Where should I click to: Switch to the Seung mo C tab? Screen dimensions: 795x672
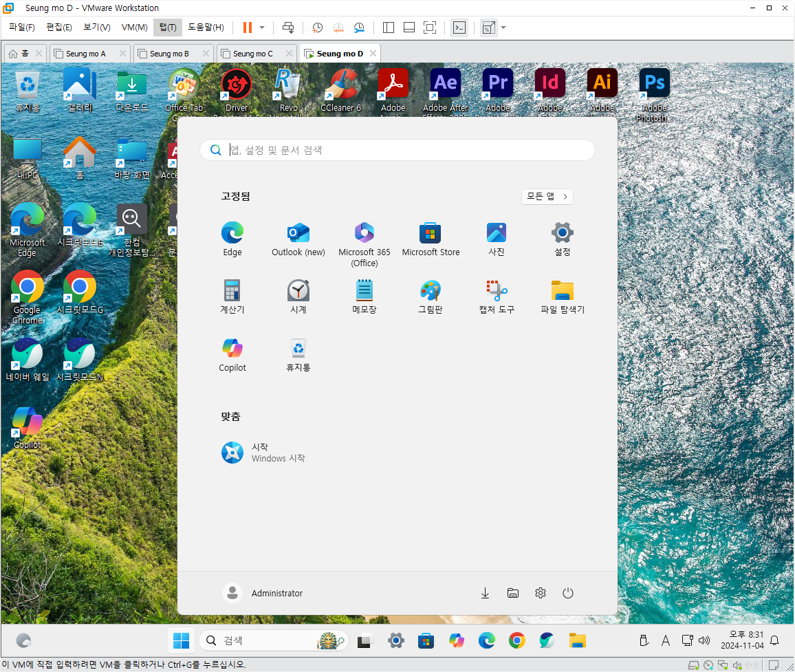tap(253, 54)
